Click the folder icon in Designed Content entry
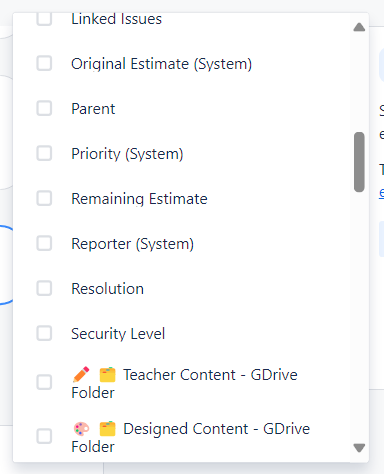The height and width of the screenshot is (474, 384). click(107, 428)
